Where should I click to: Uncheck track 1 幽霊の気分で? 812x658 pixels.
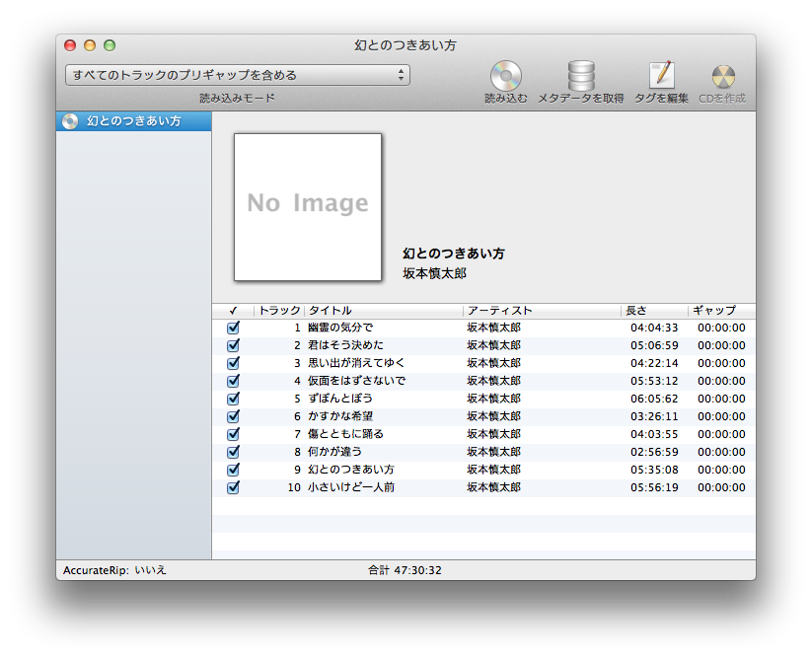[233, 328]
